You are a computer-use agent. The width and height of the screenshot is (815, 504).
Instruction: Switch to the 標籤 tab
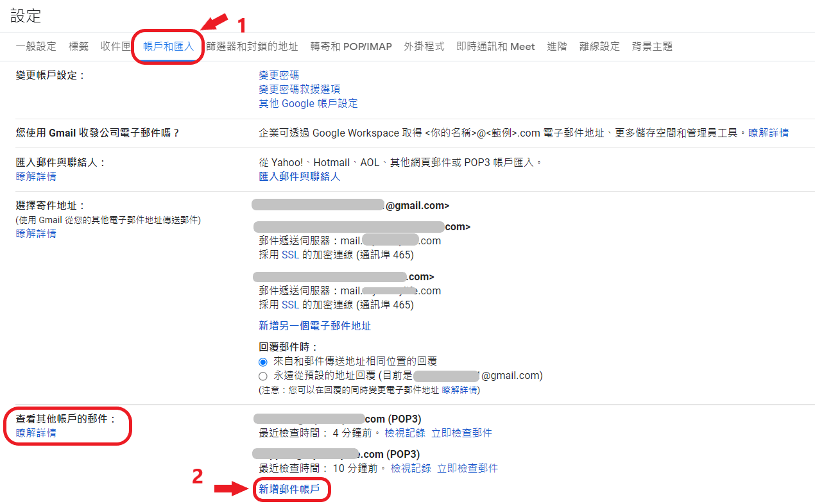point(78,46)
